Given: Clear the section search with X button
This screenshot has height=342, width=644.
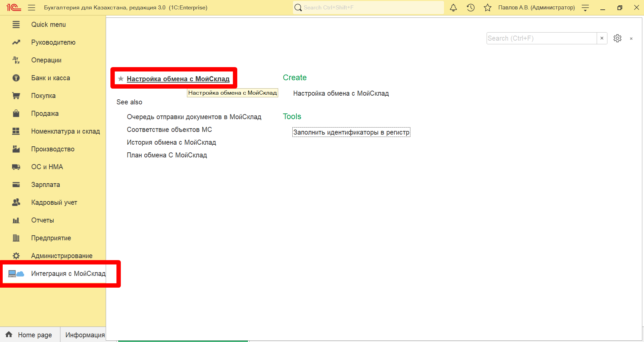Looking at the screenshot, I should (x=602, y=38).
